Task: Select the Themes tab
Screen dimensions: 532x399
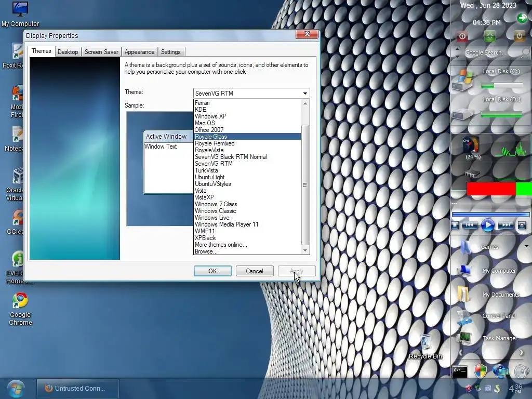Action: pos(42,51)
